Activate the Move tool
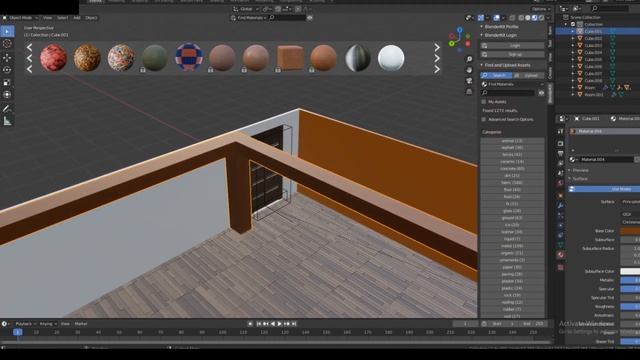This screenshot has width=640, height=360. click(x=7, y=58)
